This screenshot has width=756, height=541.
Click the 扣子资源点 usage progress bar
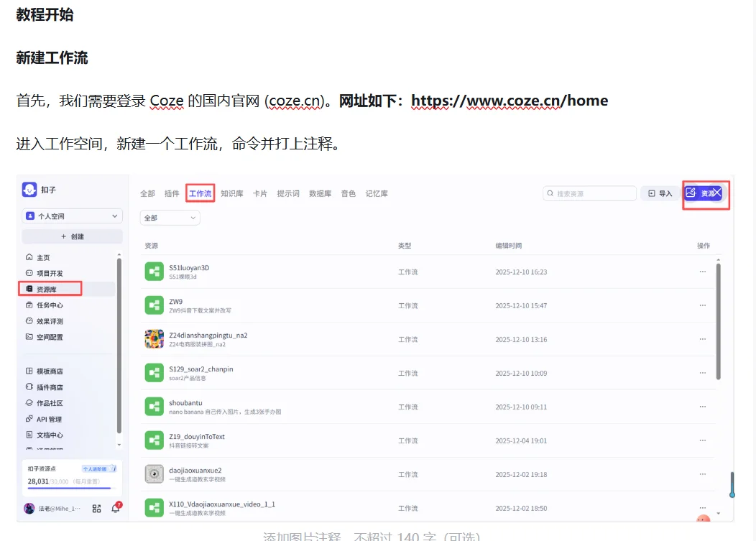pyautogui.click(x=72, y=488)
